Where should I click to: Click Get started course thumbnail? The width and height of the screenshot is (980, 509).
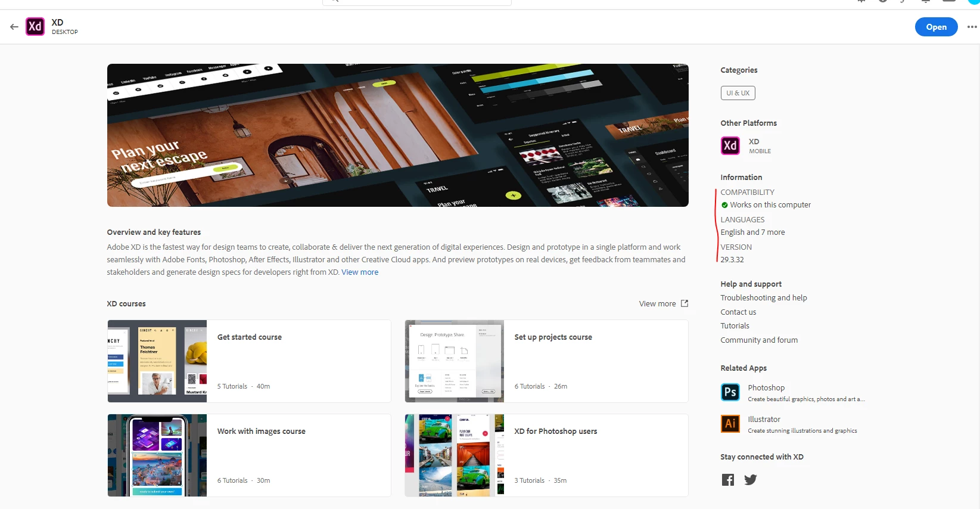pos(157,361)
